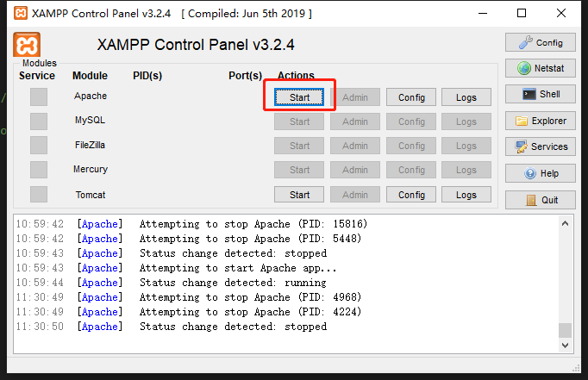Image resolution: width=588 pixels, height=380 pixels.
Task: View the FileZilla Logs button
Action: click(x=466, y=146)
